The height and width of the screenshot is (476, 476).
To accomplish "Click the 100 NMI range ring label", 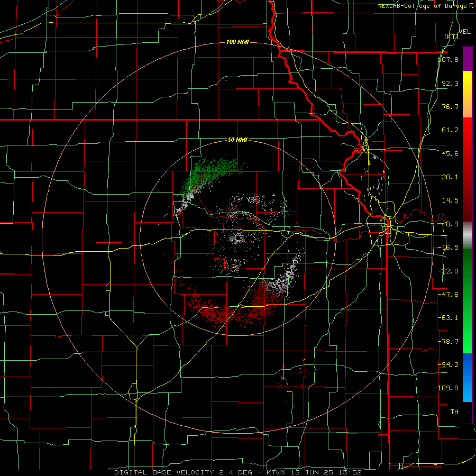I will [237, 42].
